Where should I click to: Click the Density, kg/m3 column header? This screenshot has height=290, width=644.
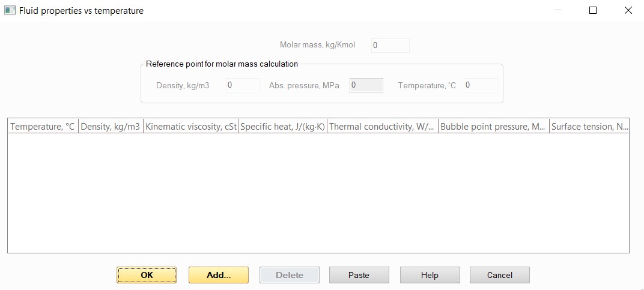point(111,127)
